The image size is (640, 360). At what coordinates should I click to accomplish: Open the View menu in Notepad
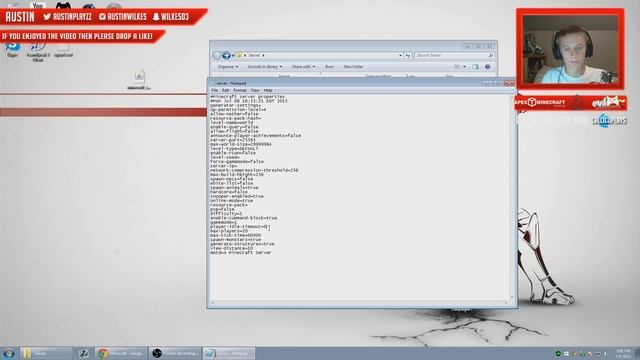pos(255,90)
